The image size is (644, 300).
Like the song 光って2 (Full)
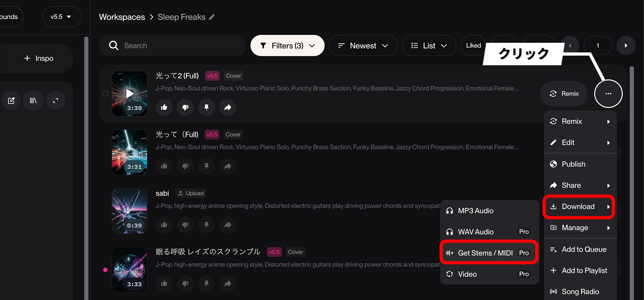164,107
